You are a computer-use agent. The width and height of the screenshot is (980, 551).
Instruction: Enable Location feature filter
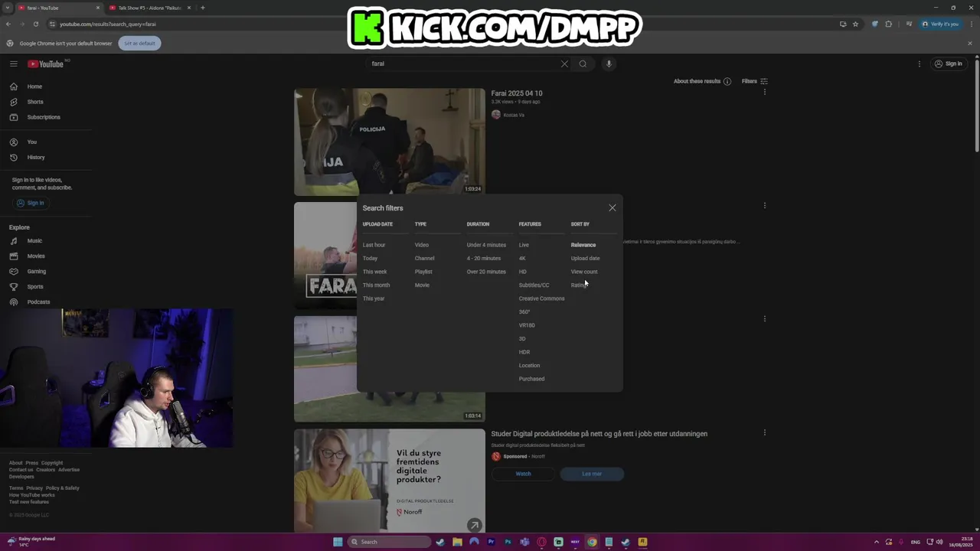point(530,366)
